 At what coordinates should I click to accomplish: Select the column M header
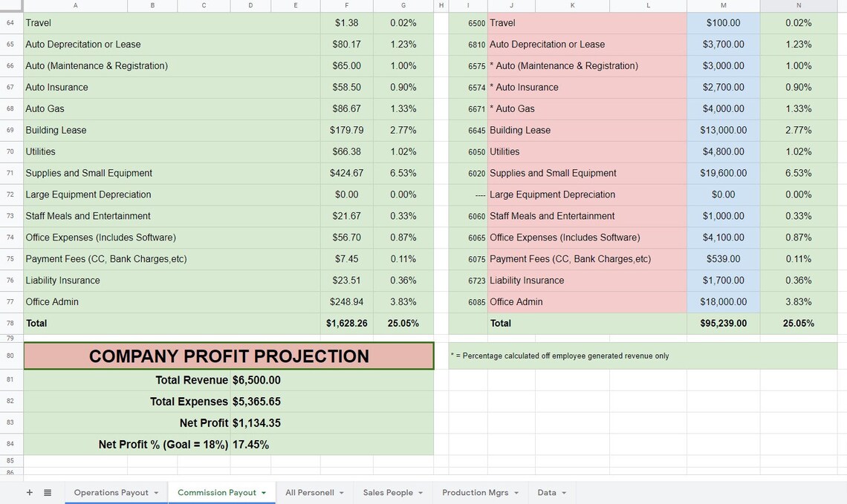(x=723, y=5)
